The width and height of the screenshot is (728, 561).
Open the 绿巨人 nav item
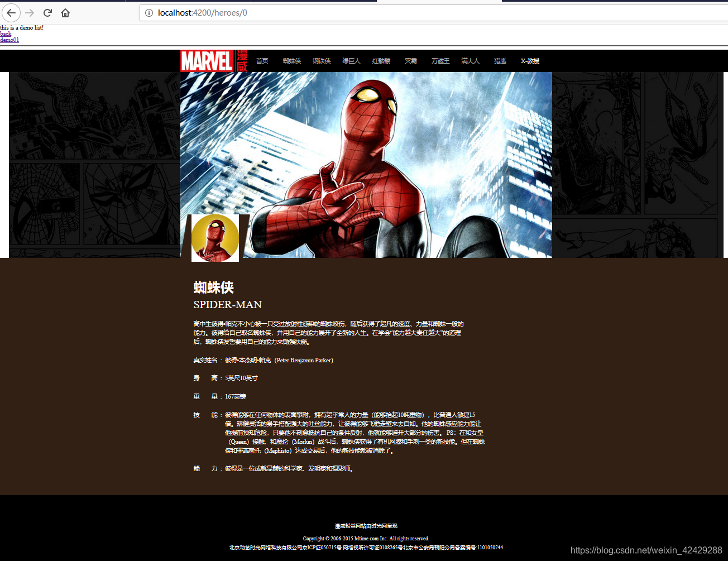click(351, 61)
